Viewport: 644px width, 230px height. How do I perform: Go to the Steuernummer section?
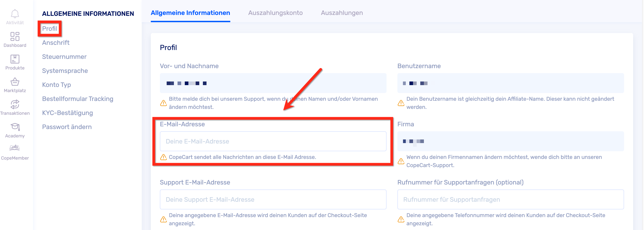(x=64, y=57)
